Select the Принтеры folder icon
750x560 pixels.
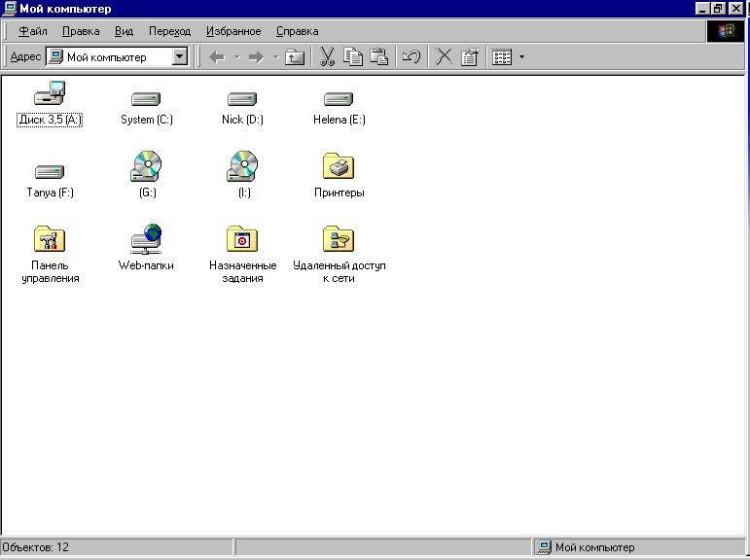coord(339,166)
